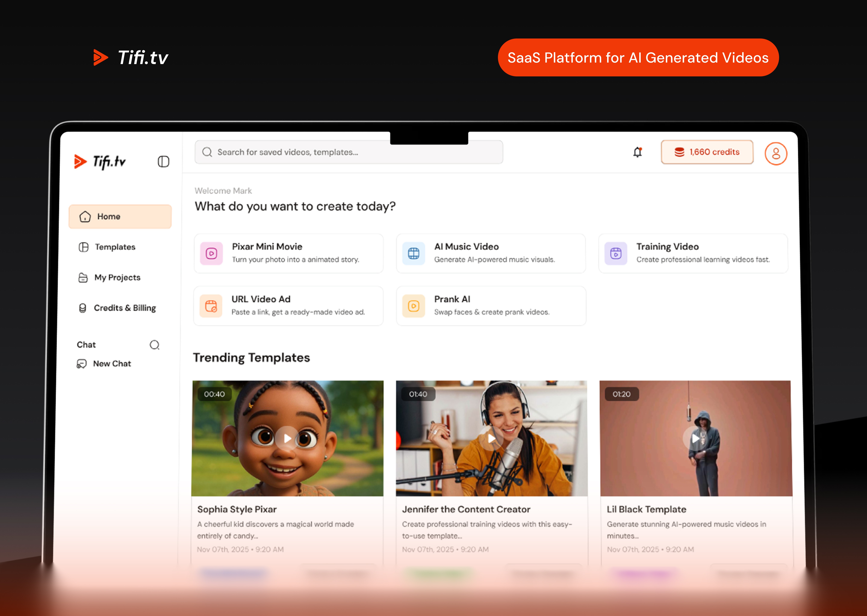The width and height of the screenshot is (867, 616).
Task: Click the Tifi.tv logo in sidebar
Action: pos(100,162)
